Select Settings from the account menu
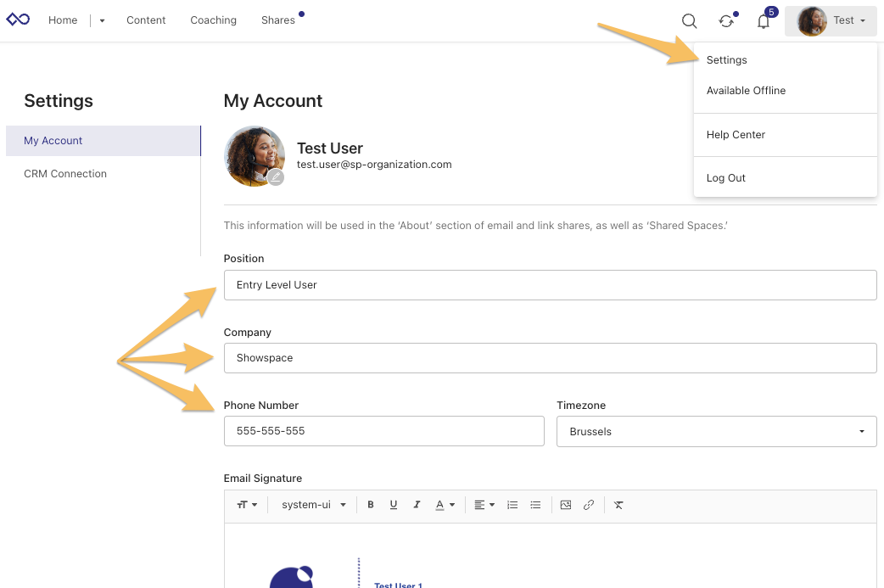Screen dimensions: 884x588 726,60
